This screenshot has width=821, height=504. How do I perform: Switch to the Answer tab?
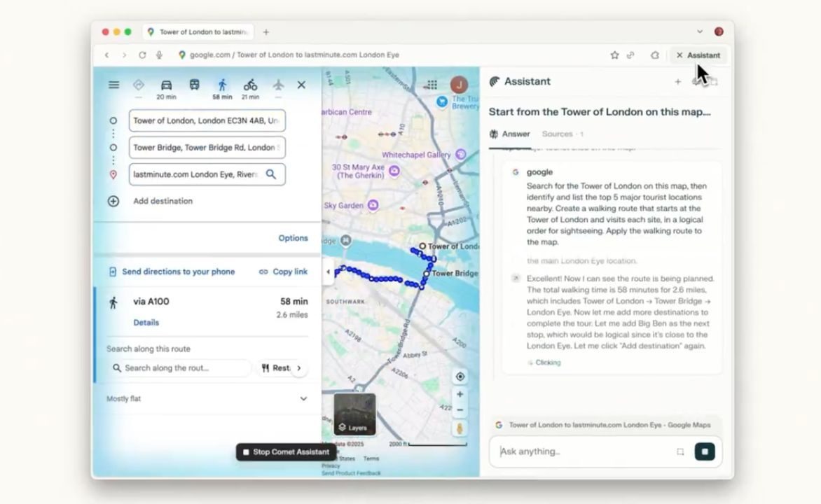pos(509,134)
